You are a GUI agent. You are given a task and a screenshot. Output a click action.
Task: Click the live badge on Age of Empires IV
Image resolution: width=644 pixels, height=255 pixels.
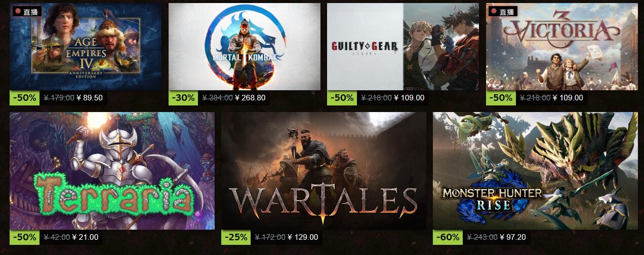(27, 12)
